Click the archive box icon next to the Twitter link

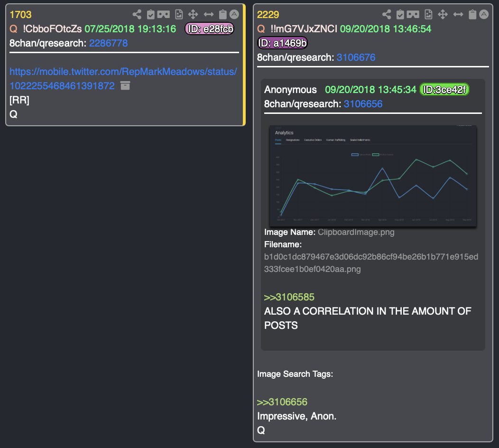tap(125, 85)
